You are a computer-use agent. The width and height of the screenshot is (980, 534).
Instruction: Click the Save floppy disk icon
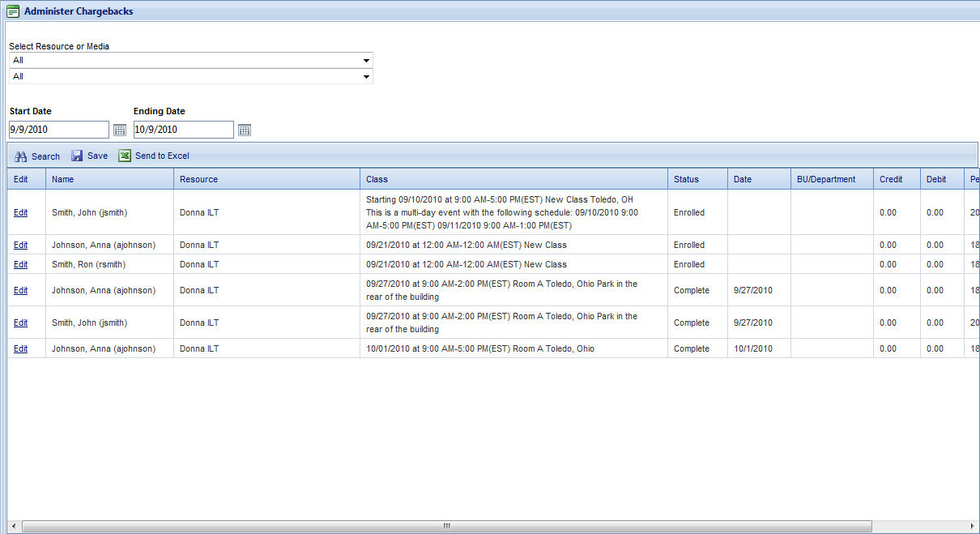point(77,156)
